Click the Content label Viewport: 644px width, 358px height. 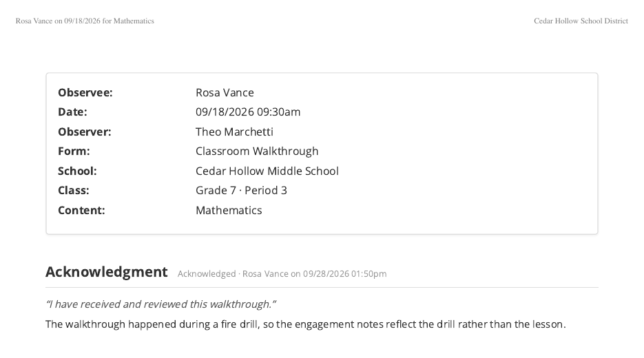click(81, 210)
